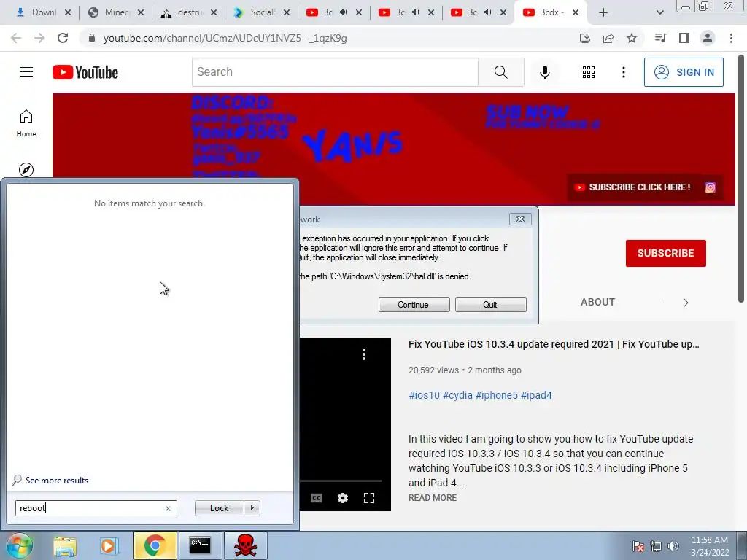This screenshot has height=560, width=747.
Task: Open video player settings gear
Action: 343,498
